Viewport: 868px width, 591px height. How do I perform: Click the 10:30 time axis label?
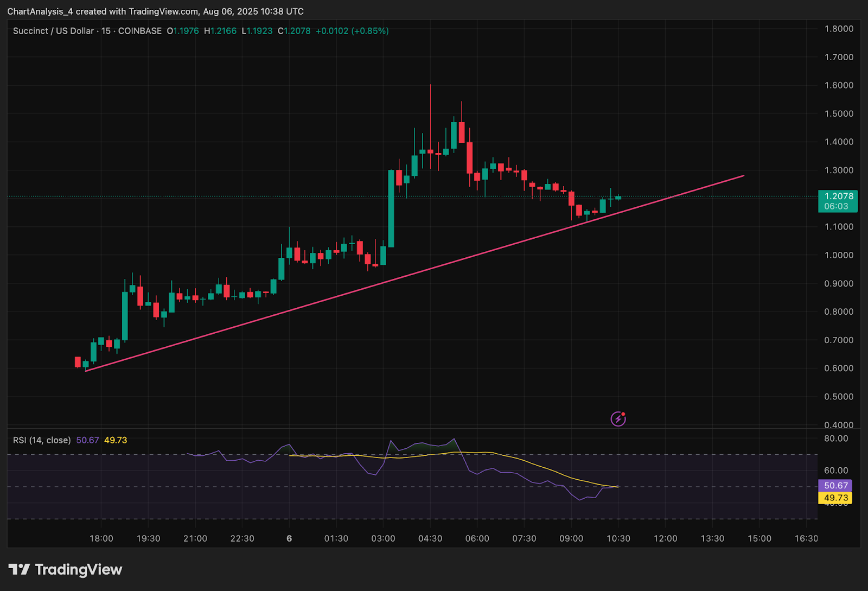click(x=618, y=538)
